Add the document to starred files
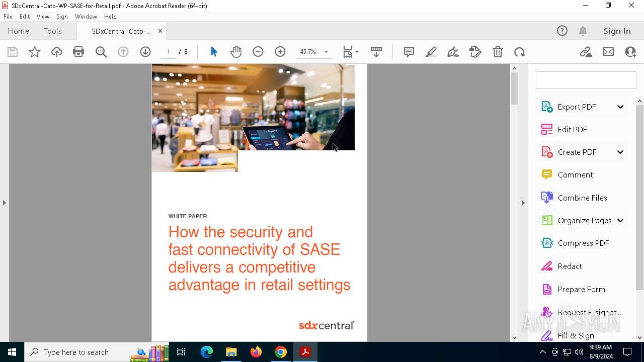Viewport: 644px width, 362px height. point(34,52)
